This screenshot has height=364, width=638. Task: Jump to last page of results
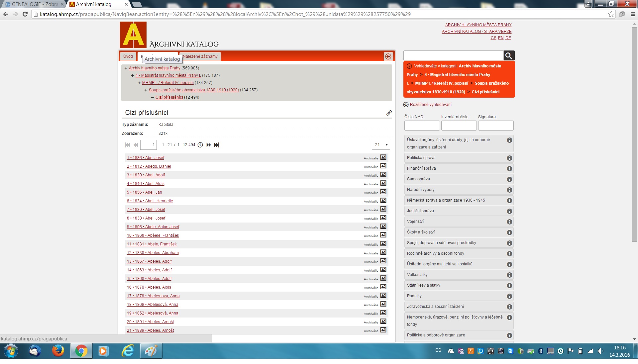pyautogui.click(x=217, y=145)
